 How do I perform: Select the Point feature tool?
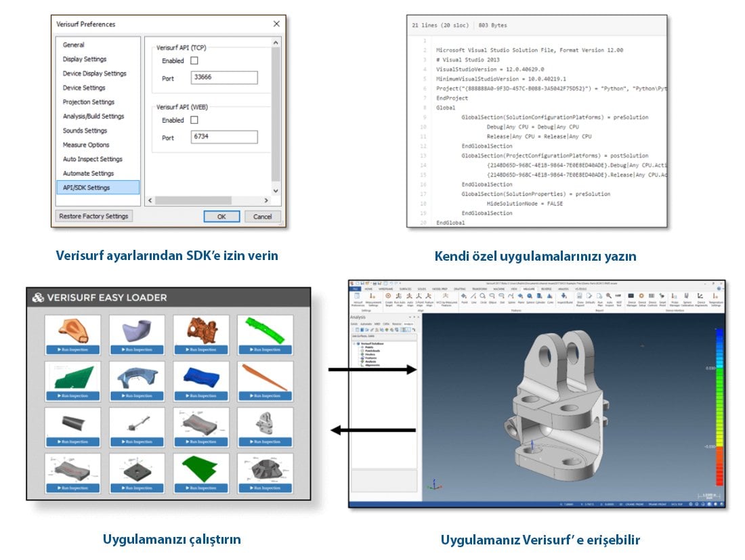(x=464, y=299)
